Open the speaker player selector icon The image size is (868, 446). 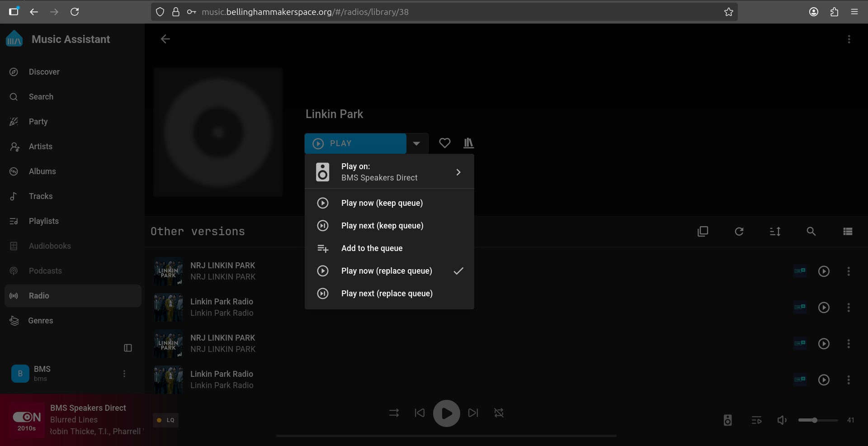[x=728, y=420]
